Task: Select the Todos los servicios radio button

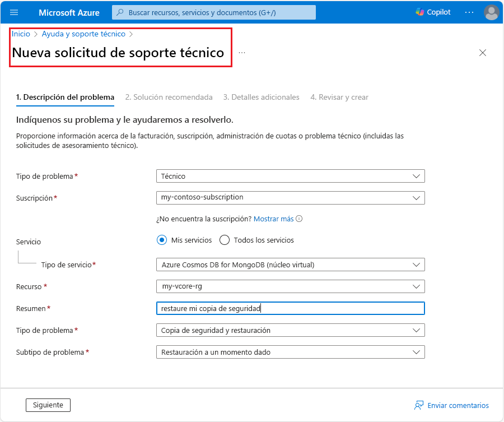Action: point(224,240)
